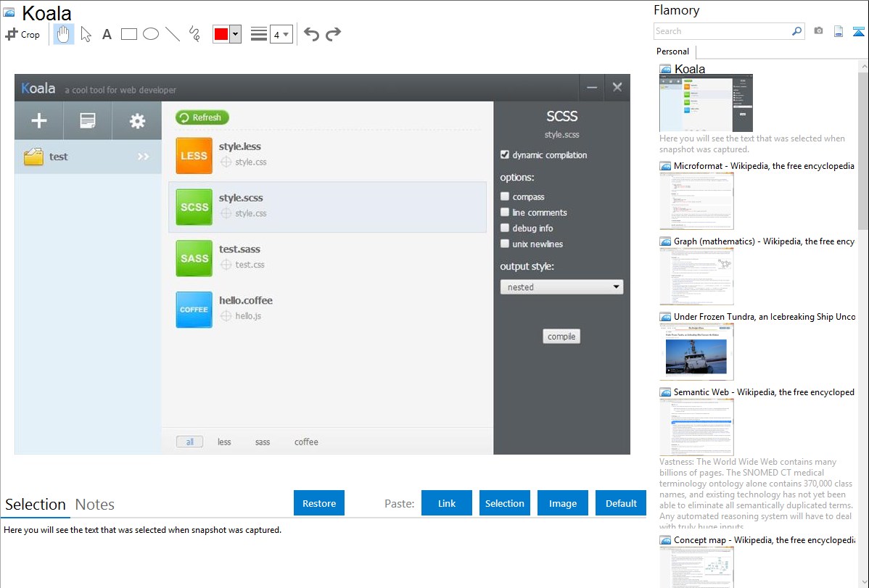Select the straight line tool
869x588 pixels.
pos(173,34)
